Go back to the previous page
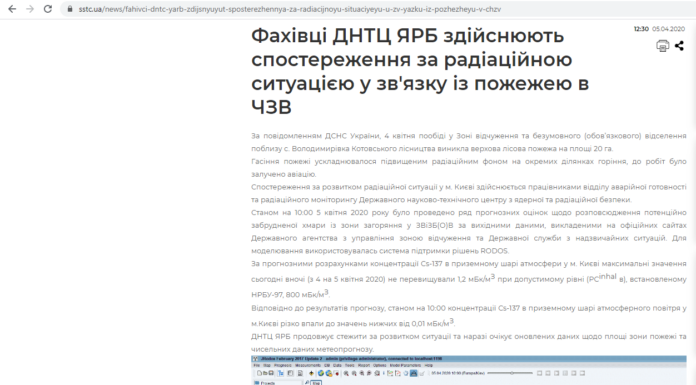The height and width of the screenshot is (385, 696). pyautogui.click(x=12, y=9)
